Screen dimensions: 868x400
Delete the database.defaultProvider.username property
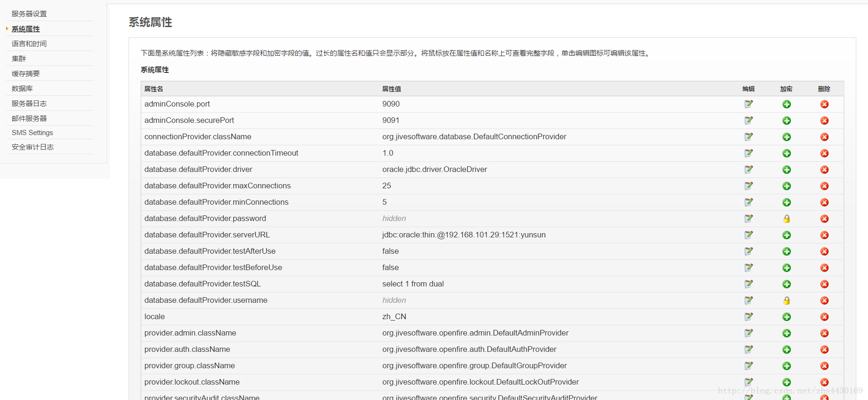pyautogui.click(x=825, y=300)
